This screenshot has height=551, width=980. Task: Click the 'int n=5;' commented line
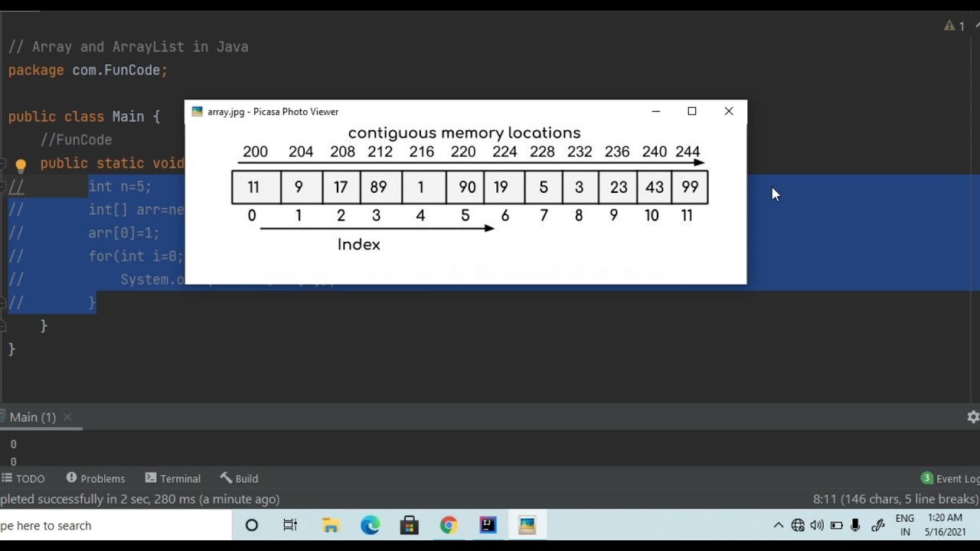coord(120,187)
